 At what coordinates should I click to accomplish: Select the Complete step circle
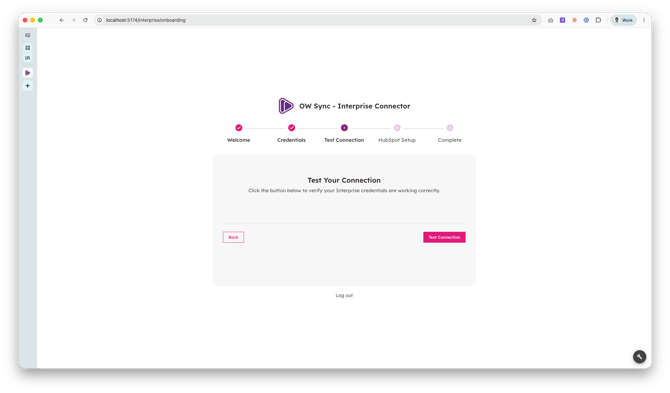(x=450, y=128)
